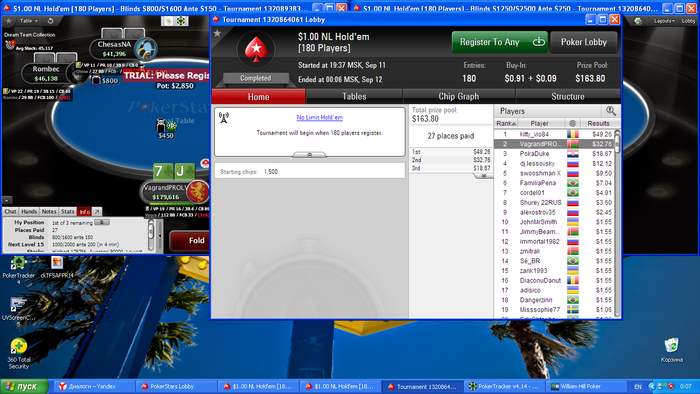Open the Layouts dropdown in right table window

tap(664, 21)
